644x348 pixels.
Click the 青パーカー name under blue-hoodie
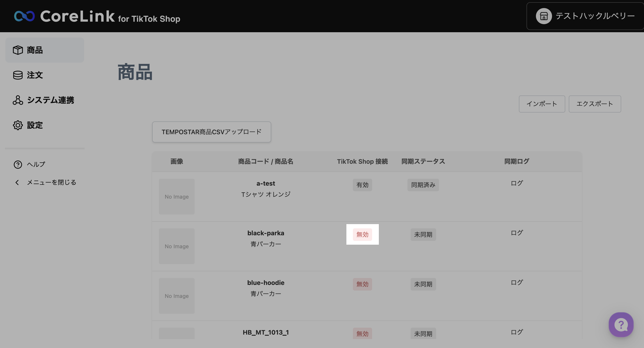266,294
